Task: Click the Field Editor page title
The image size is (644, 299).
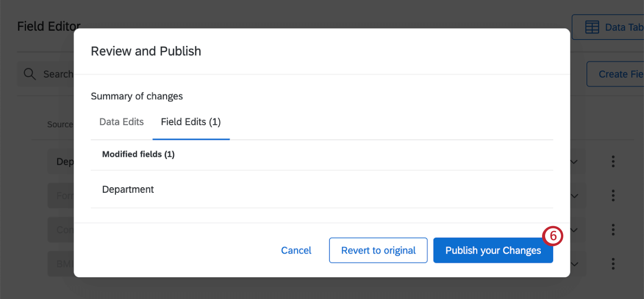Action: click(49, 26)
